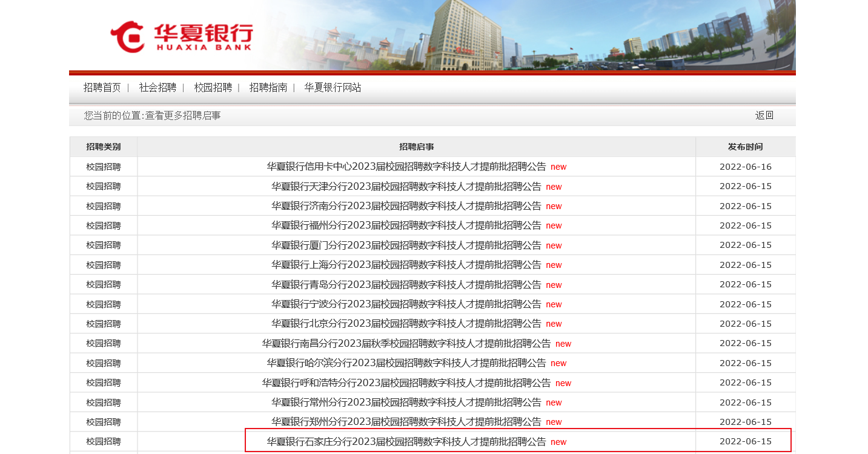Screen dimensions: 868x454
Task: Open 青岛分行 recruitment announcement
Action: [x=406, y=284]
